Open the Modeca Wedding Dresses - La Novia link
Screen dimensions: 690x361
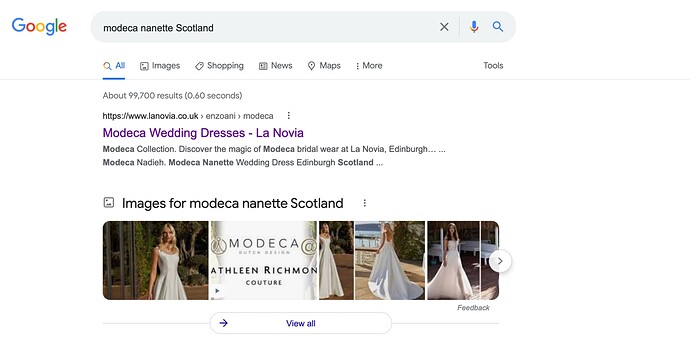pyautogui.click(x=203, y=133)
